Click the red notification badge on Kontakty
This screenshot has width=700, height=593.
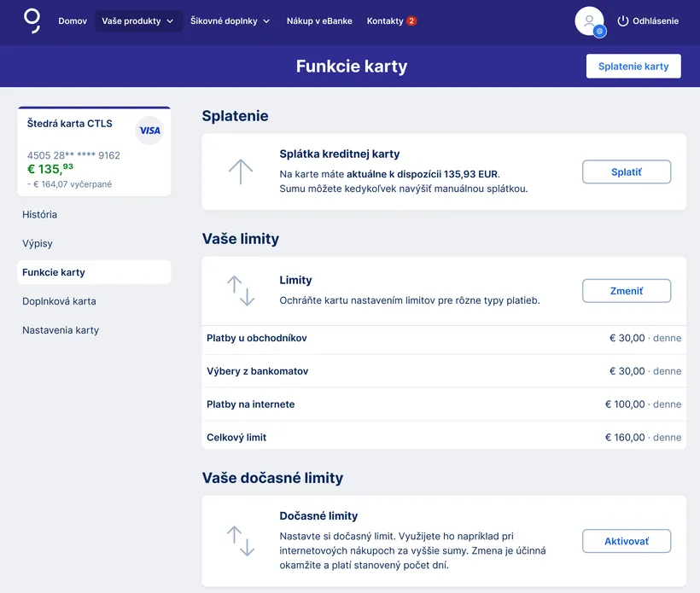pyautogui.click(x=411, y=20)
